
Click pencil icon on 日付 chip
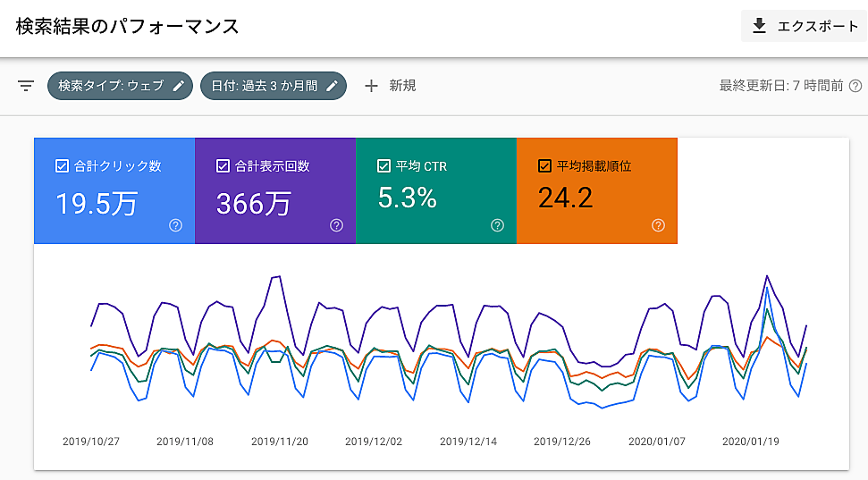(x=332, y=86)
